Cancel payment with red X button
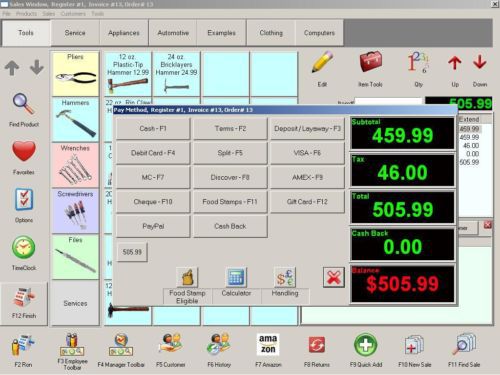Viewport: 500px width, 375px height. tap(334, 277)
